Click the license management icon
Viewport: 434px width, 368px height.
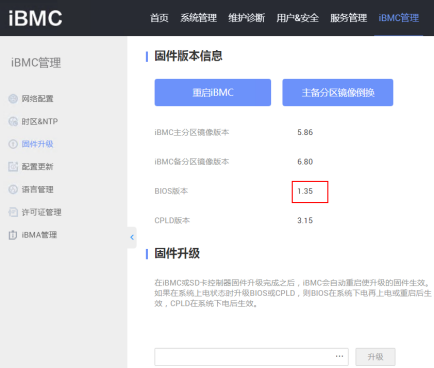pyautogui.click(x=13, y=212)
